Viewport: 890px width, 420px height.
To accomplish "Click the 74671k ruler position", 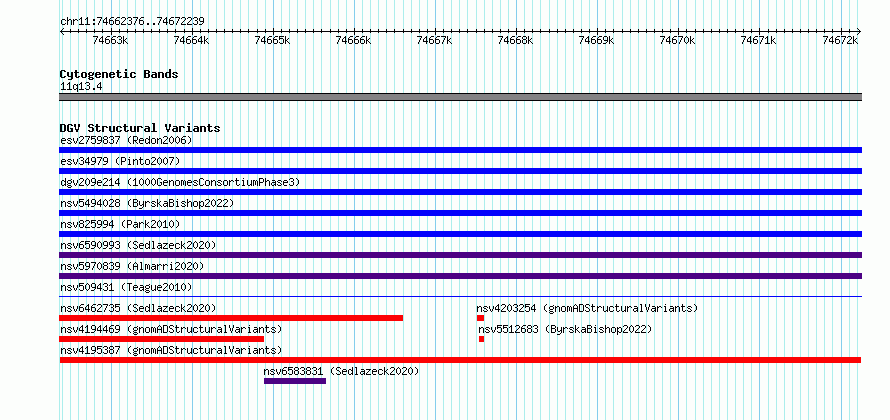I will (759, 40).
